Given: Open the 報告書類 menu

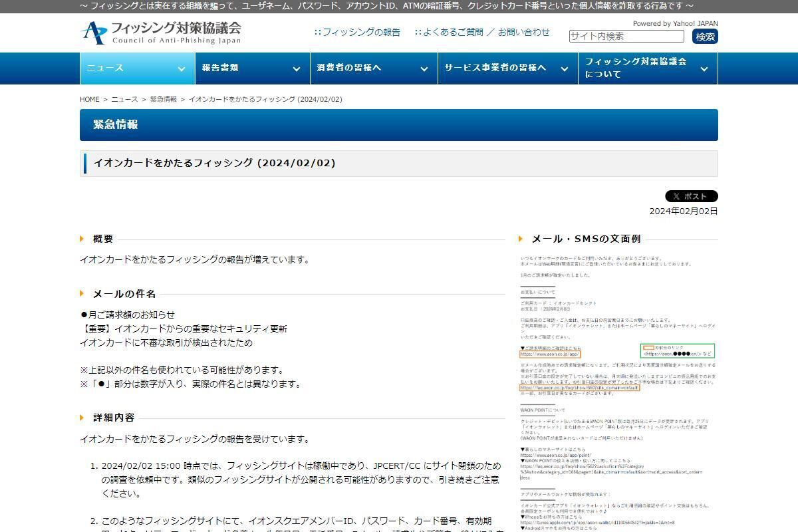Looking at the screenshot, I should coord(252,68).
